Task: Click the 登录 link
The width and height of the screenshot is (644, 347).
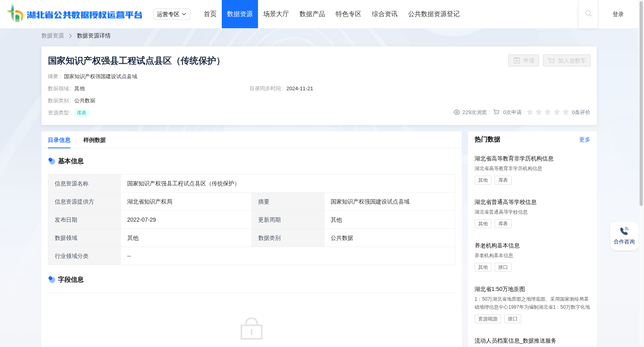Action: tap(618, 14)
